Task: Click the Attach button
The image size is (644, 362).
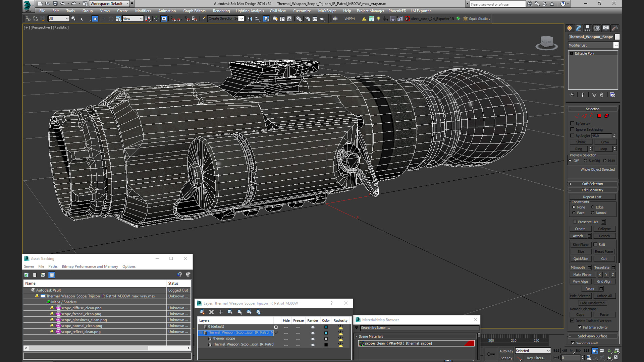Action: point(578,236)
